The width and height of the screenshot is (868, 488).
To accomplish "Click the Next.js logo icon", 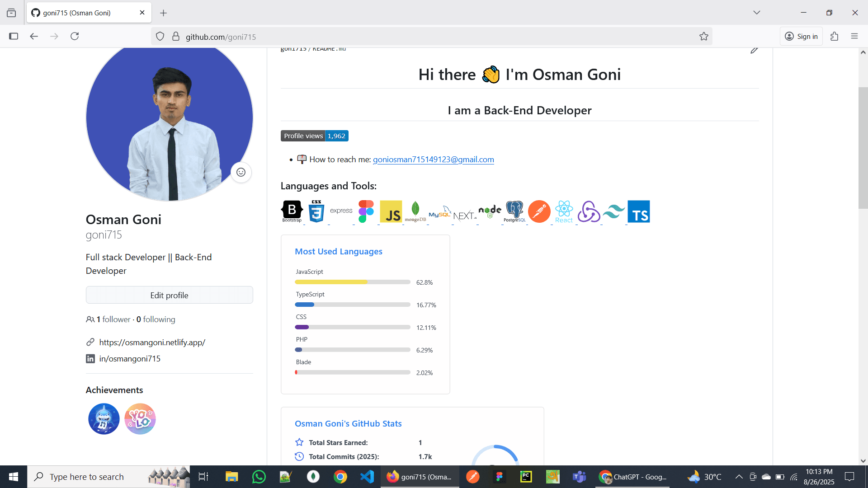I will (x=465, y=216).
